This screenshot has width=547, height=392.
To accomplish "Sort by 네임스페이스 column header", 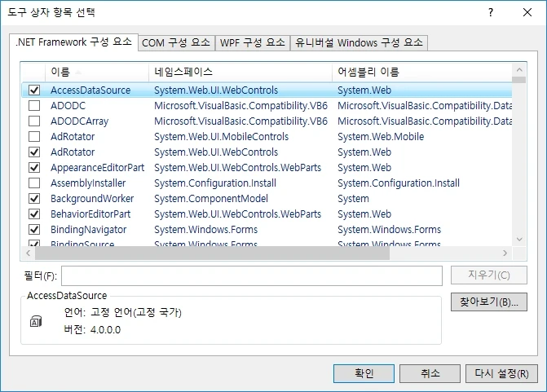I will coord(240,72).
